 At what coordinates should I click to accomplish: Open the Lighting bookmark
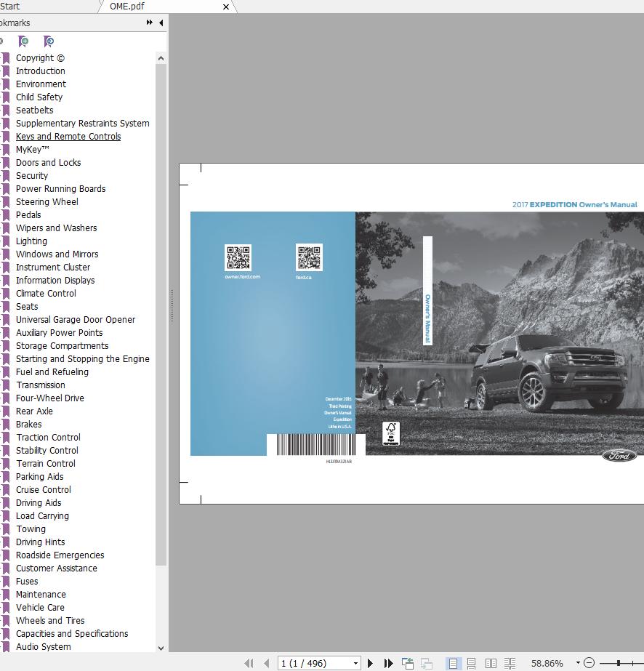pos(32,241)
